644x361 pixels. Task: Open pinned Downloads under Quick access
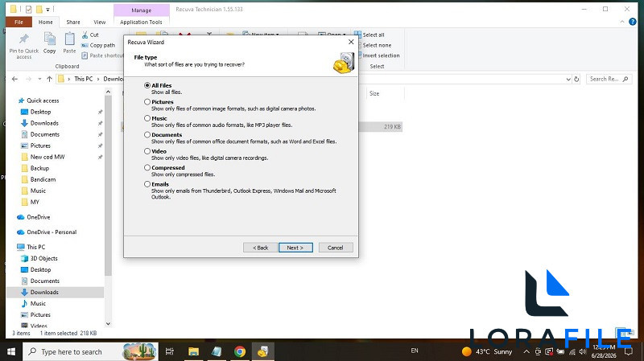coord(44,123)
